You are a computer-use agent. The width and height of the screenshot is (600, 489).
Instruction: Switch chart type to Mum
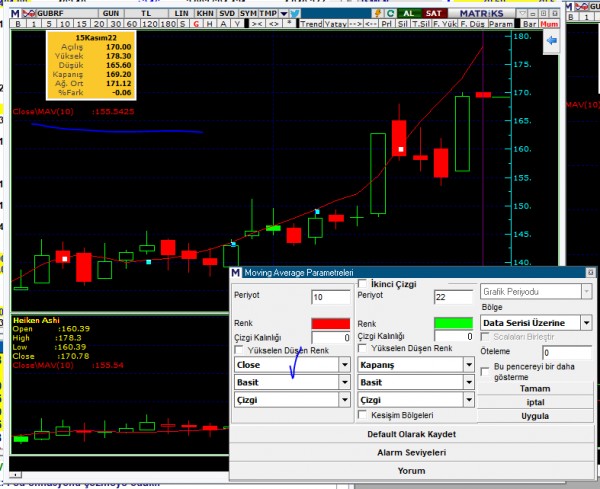pos(549,24)
